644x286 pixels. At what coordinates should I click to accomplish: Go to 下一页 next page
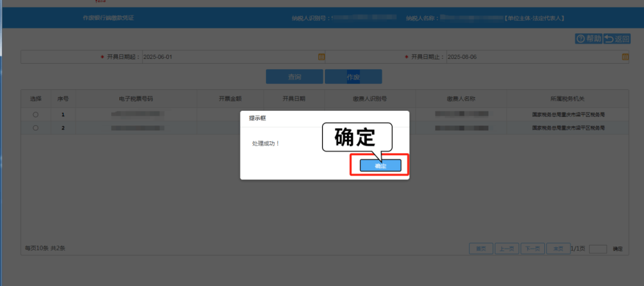tap(533, 248)
